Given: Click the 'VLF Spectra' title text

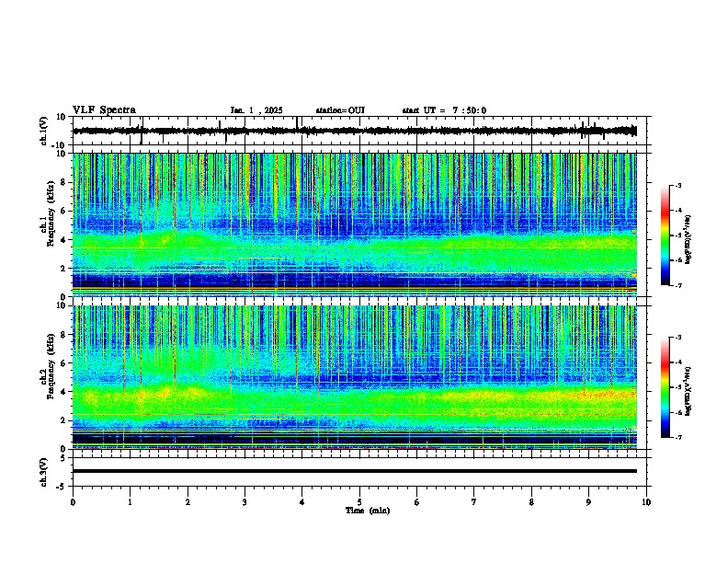Looking at the screenshot, I should [104, 110].
